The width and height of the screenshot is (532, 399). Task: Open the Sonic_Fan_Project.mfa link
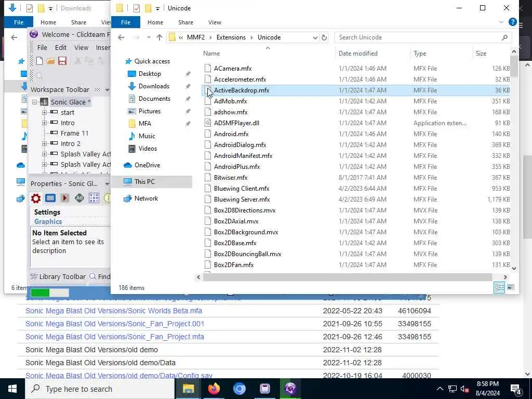(x=115, y=337)
